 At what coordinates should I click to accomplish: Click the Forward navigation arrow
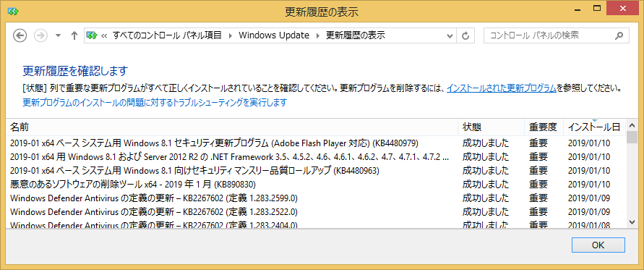point(40,35)
